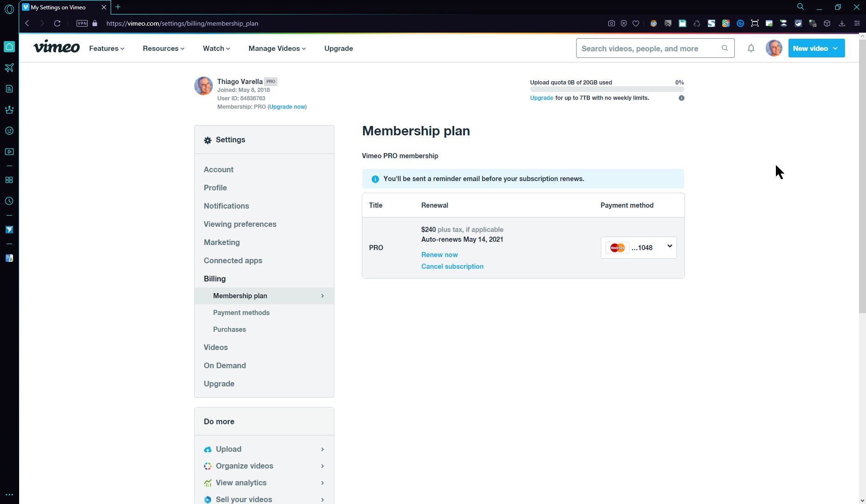Open Profile settings

coord(215,188)
